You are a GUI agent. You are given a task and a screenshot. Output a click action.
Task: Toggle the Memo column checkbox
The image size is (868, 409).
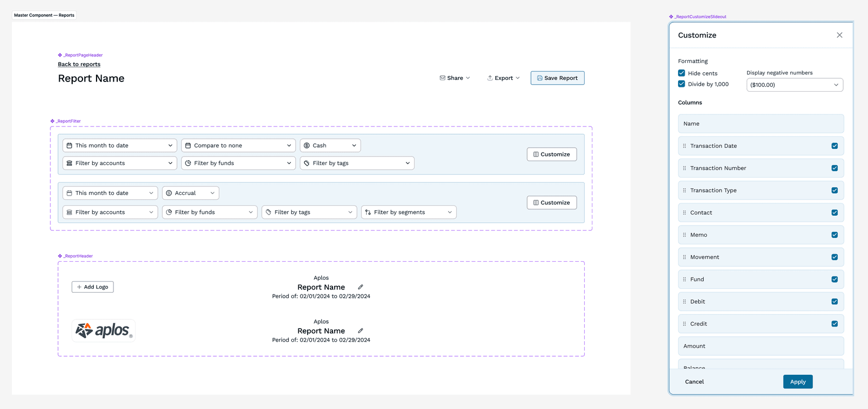(x=834, y=235)
